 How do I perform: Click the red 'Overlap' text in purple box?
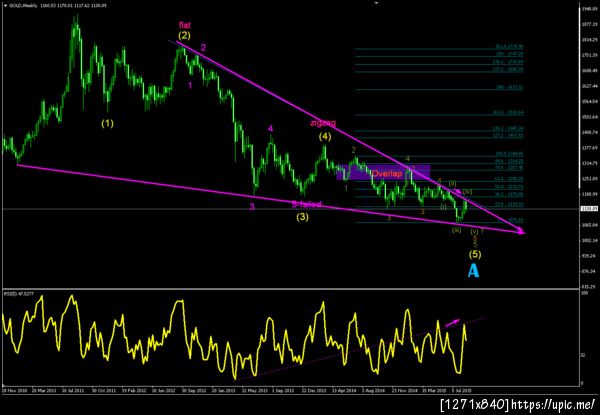coord(387,174)
